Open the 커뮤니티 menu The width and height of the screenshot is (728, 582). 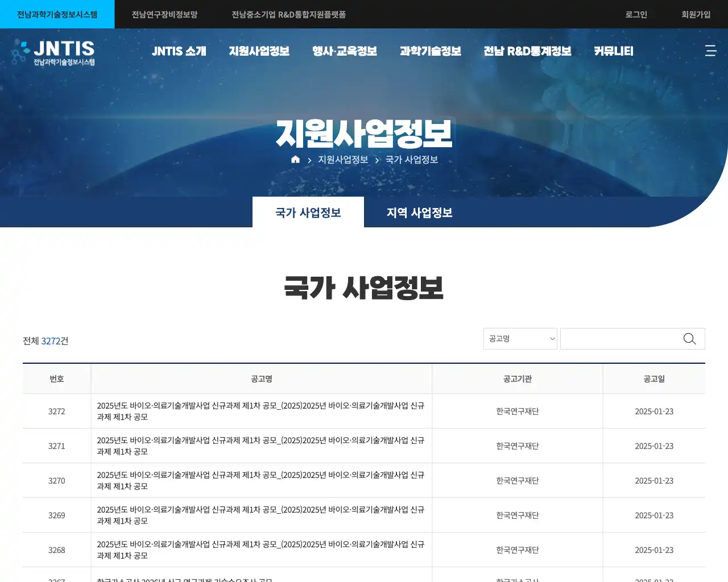point(613,51)
